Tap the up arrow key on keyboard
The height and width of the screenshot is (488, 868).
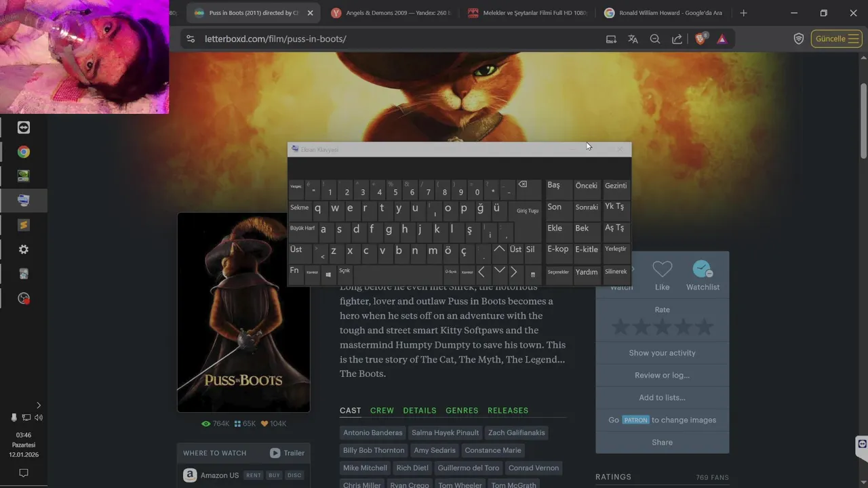(x=499, y=252)
